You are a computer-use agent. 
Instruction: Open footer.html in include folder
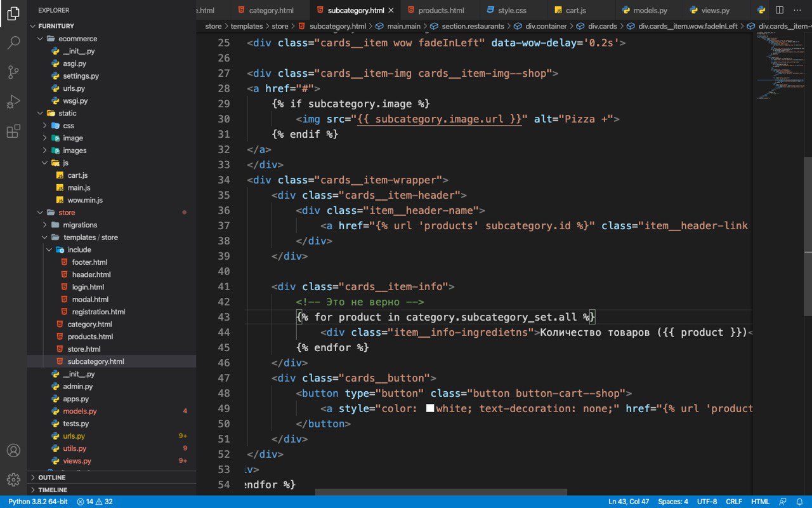(x=89, y=262)
